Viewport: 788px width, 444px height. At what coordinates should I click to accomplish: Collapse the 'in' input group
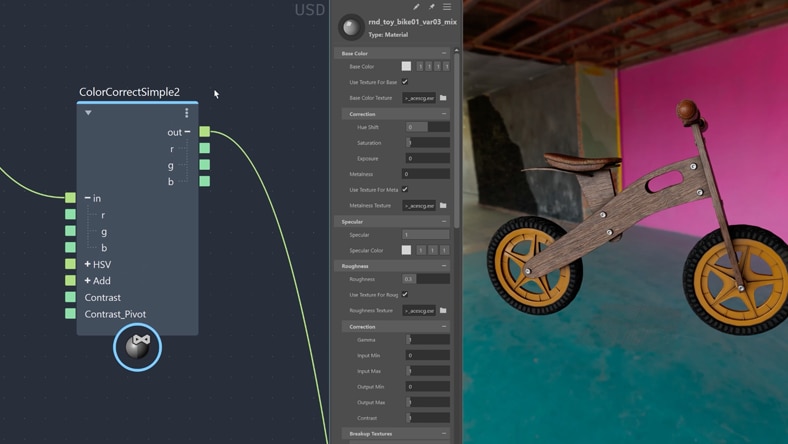[87, 198]
